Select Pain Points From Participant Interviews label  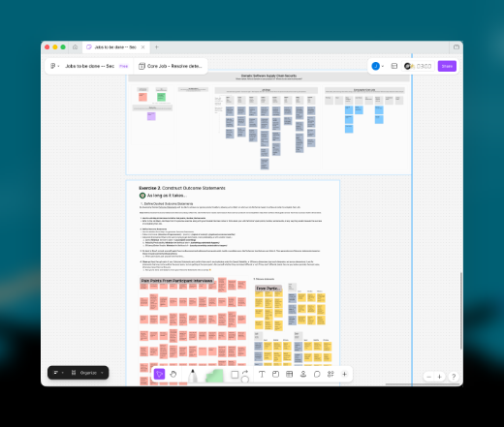pyautogui.click(x=176, y=281)
